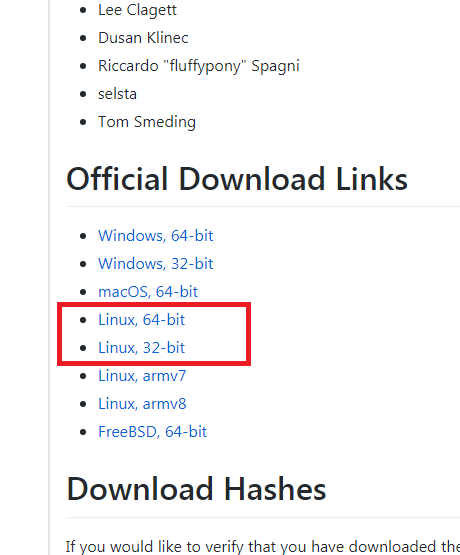
Task: Open the Linux, armv8 download link
Action: [x=142, y=404]
